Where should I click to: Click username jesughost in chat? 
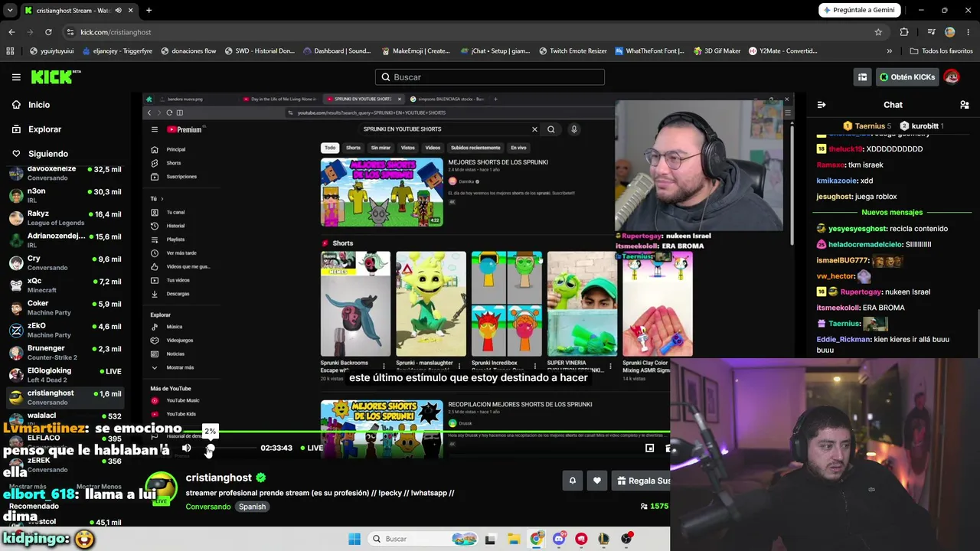835,197
